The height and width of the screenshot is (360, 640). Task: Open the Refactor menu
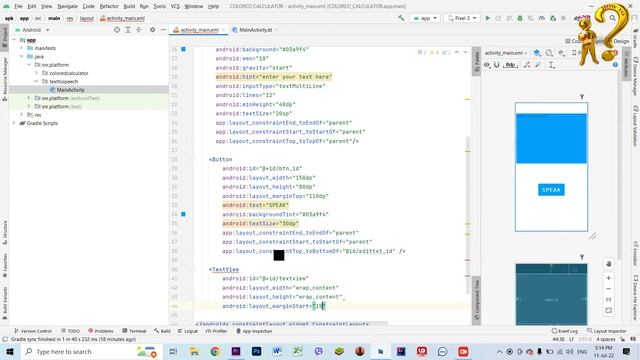[x=109, y=6]
